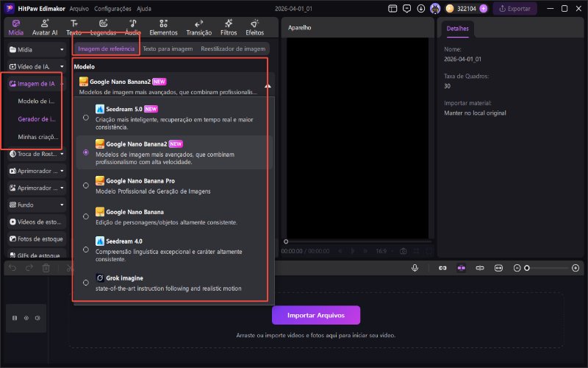Open Vídeos de esto... sidebar item

point(36,222)
